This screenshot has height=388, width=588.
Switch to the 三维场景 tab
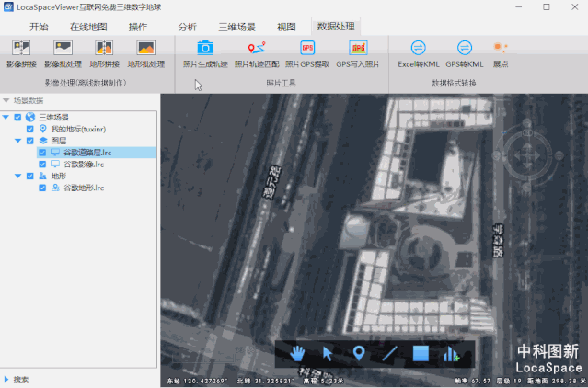coord(237,27)
